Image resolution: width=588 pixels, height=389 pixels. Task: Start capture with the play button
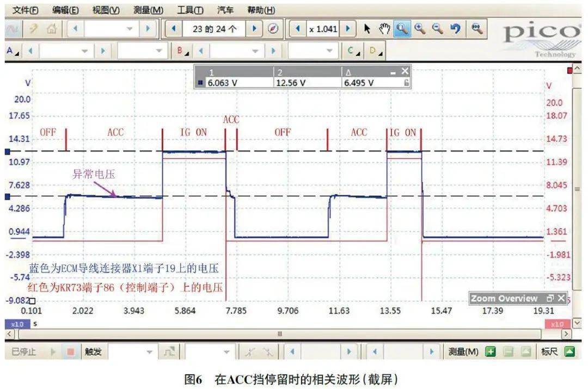pos(53,351)
